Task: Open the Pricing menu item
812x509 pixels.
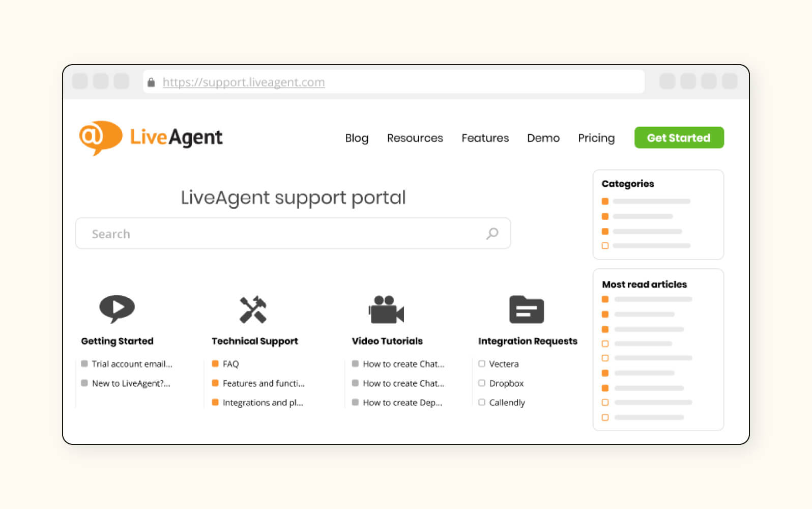Action: click(596, 138)
